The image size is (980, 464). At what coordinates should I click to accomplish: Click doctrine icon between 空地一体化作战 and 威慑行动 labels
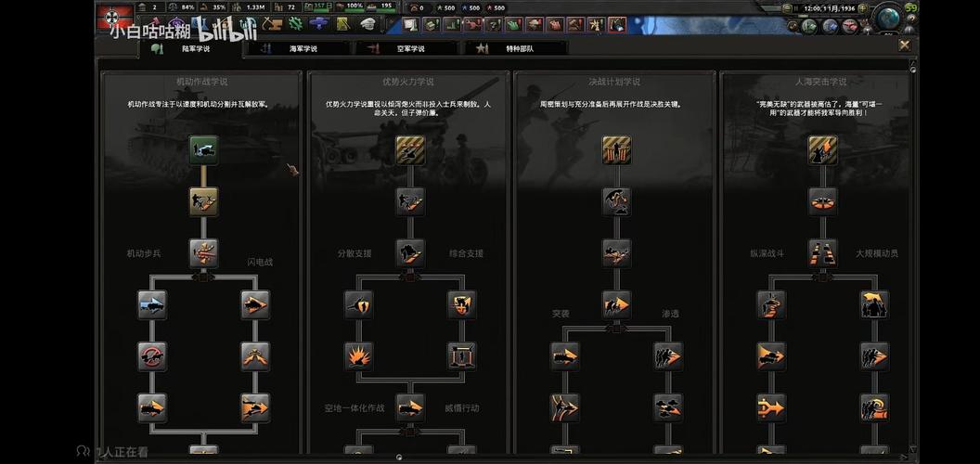pos(410,406)
